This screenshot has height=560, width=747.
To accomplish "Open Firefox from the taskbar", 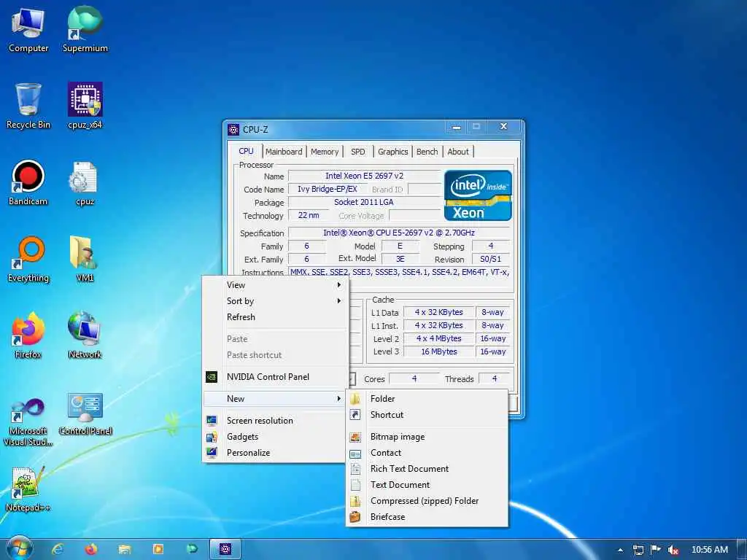I will (x=91, y=549).
